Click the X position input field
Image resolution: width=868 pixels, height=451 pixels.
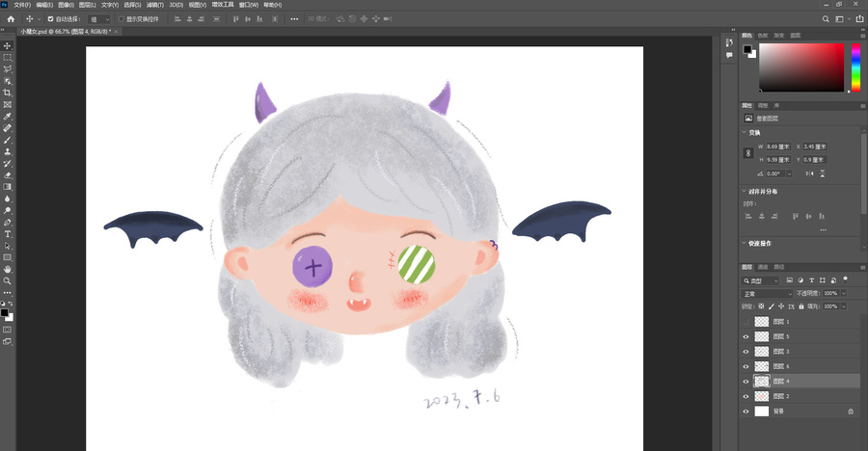[814, 146]
